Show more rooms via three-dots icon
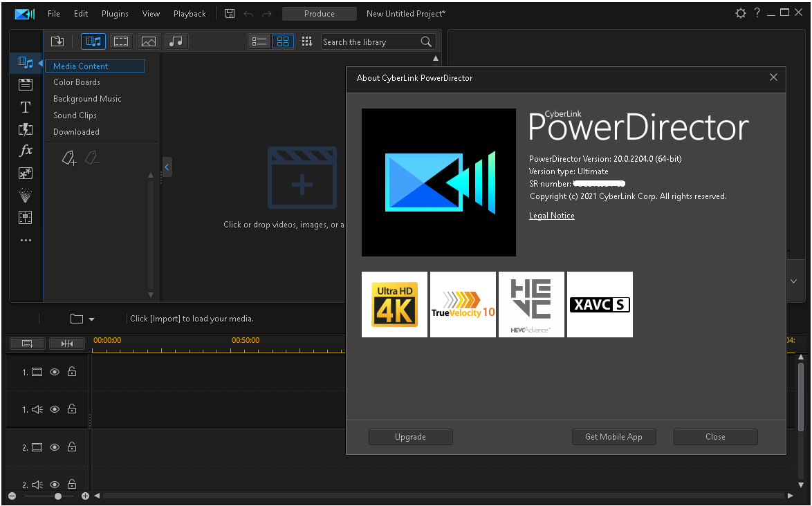 [x=26, y=240]
